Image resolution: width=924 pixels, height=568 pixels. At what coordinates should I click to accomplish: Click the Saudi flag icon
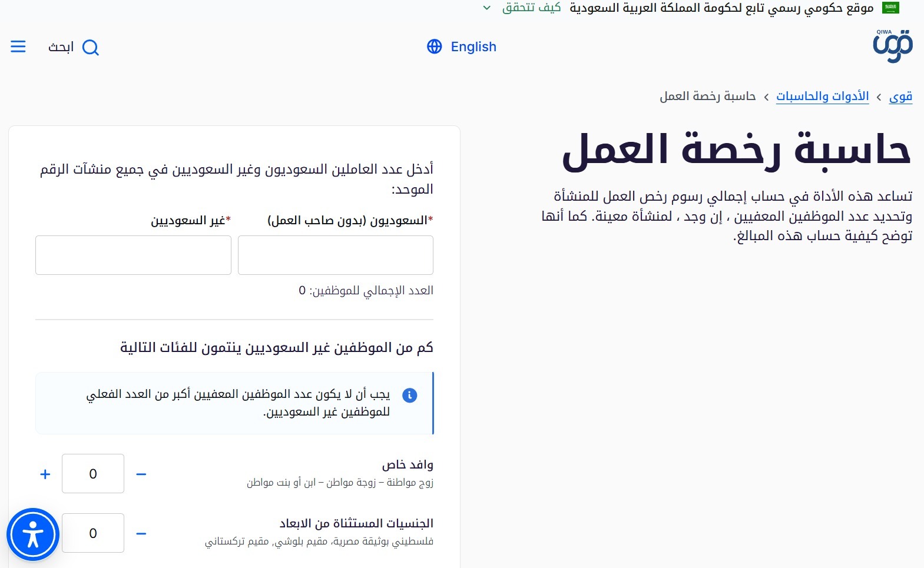[x=890, y=8]
